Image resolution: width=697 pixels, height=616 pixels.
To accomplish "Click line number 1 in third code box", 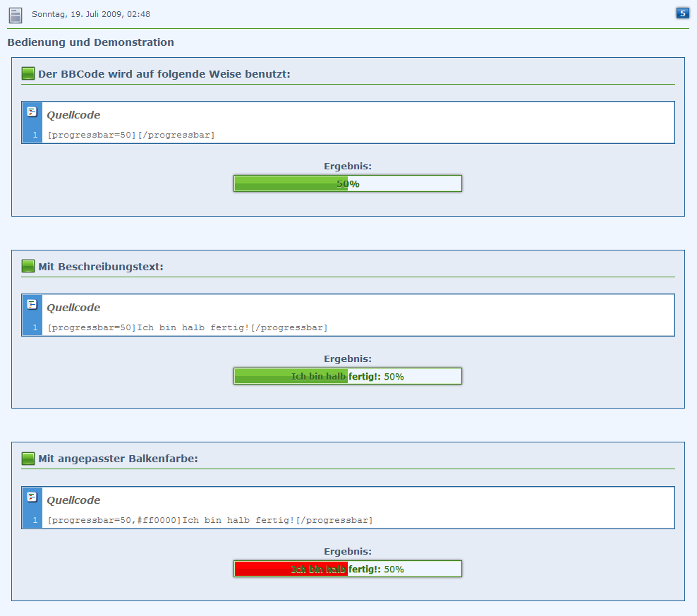I will (x=35, y=520).
